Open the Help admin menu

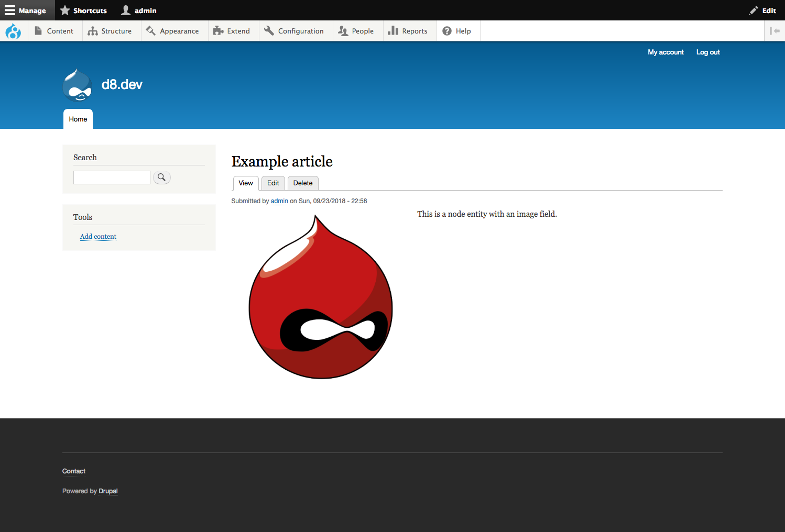point(457,31)
